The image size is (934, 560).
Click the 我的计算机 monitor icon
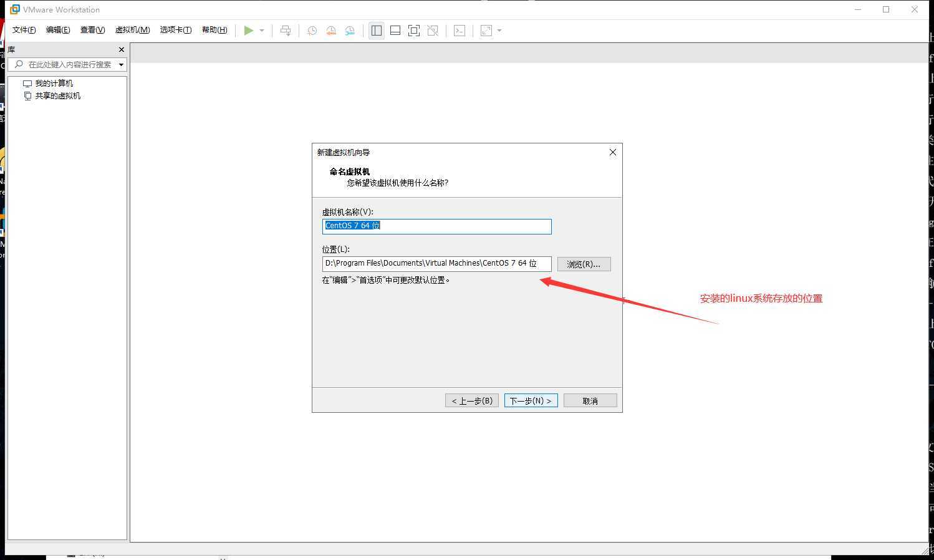pos(27,84)
